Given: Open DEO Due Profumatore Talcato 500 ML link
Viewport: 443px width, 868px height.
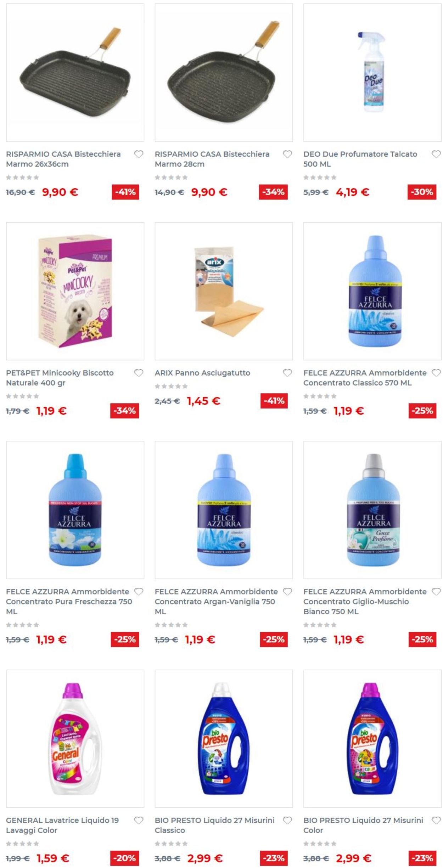Looking at the screenshot, I should 360,159.
